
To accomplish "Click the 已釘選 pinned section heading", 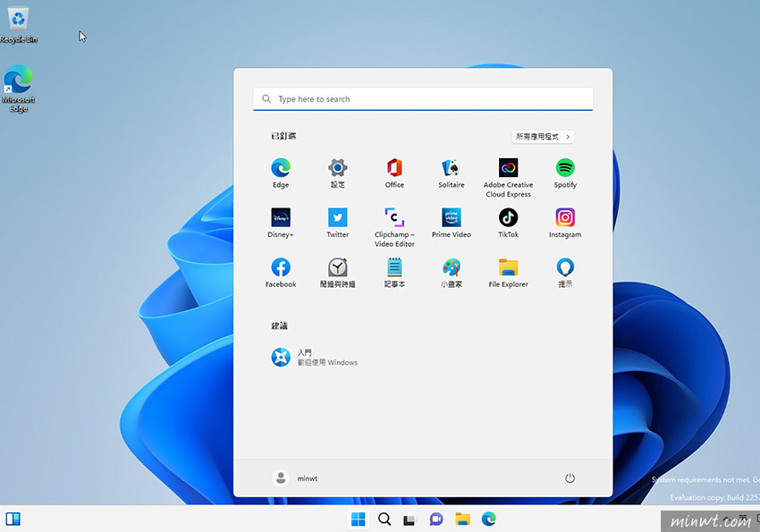I will (x=283, y=136).
